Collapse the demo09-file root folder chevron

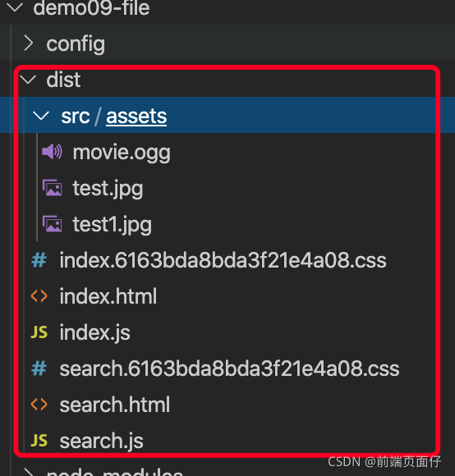coord(15,7)
